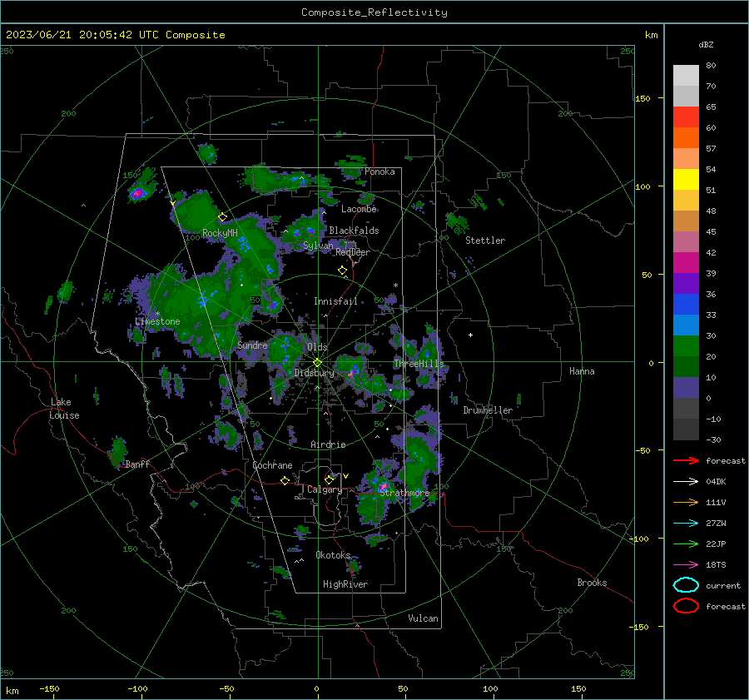The height and width of the screenshot is (700, 749).
Task: Click the Airdrie label
Action: coord(328,444)
